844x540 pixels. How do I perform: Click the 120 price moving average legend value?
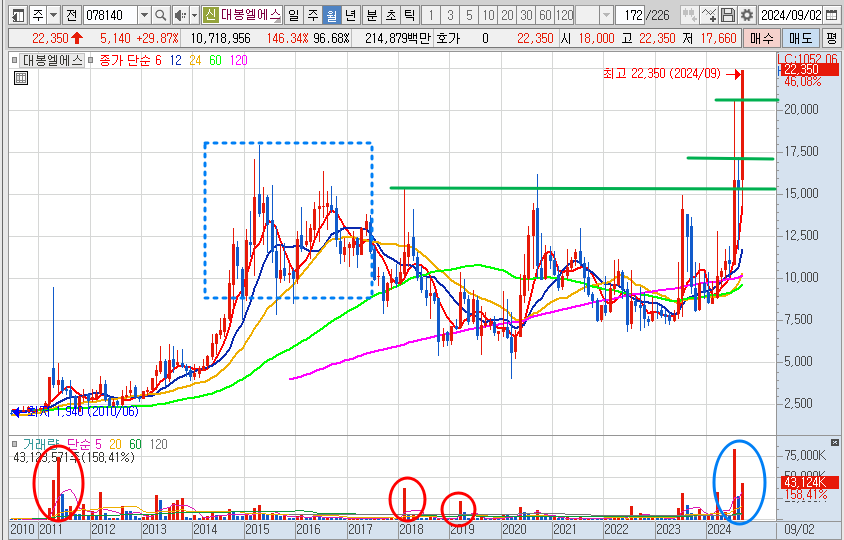pos(238,61)
